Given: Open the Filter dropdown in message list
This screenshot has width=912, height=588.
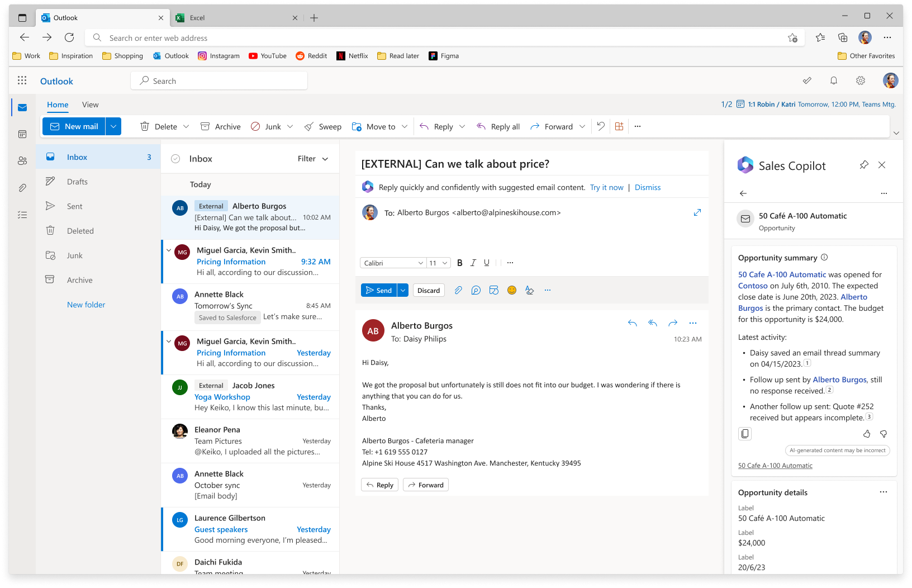Looking at the screenshot, I should (x=313, y=159).
